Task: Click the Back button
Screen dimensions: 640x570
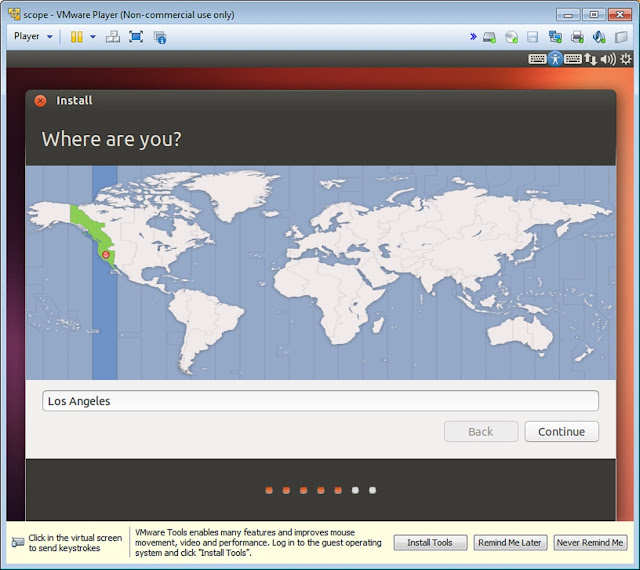Action: (481, 432)
